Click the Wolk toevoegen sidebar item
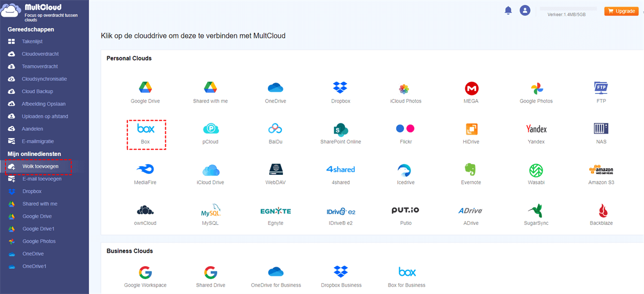Viewport: 644px width, 294px height. [x=40, y=166]
